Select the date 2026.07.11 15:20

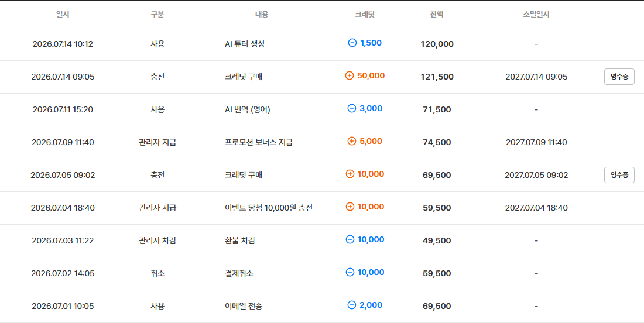coord(63,109)
